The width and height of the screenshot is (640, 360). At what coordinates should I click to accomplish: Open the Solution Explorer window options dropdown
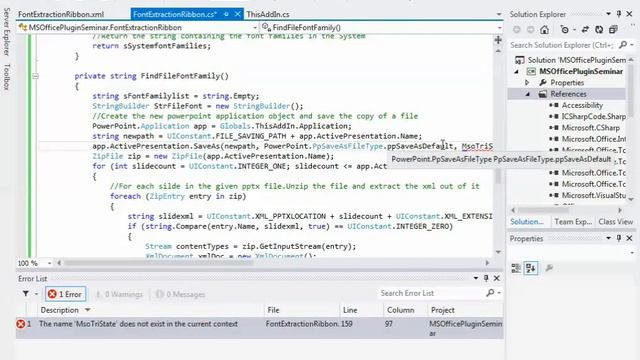point(608,14)
